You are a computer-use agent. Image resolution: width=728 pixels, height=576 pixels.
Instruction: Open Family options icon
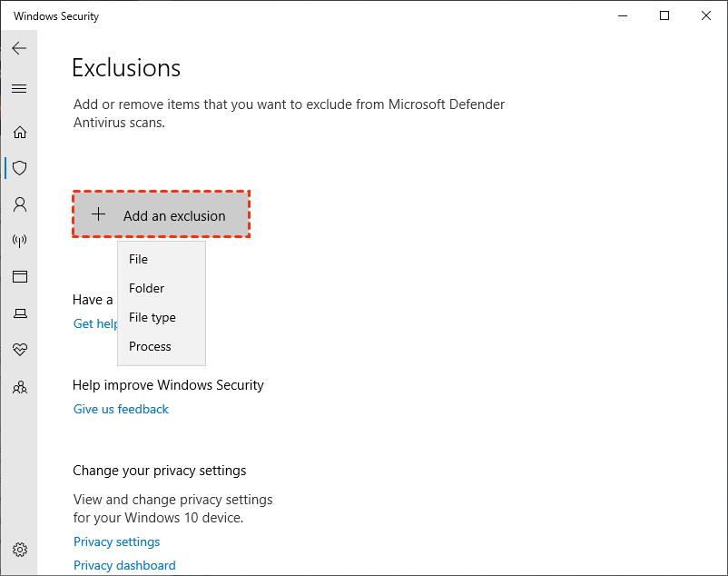click(19, 386)
